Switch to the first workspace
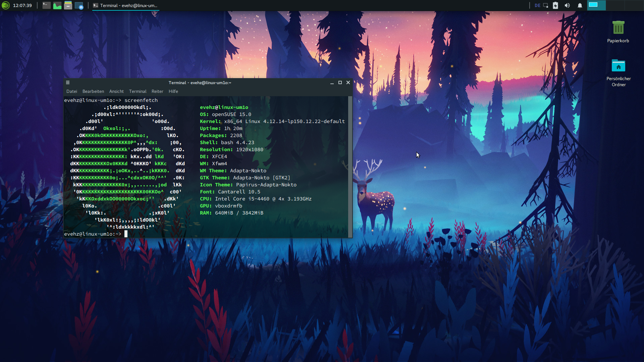The width and height of the screenshot is (644, 362). point(596,5)
